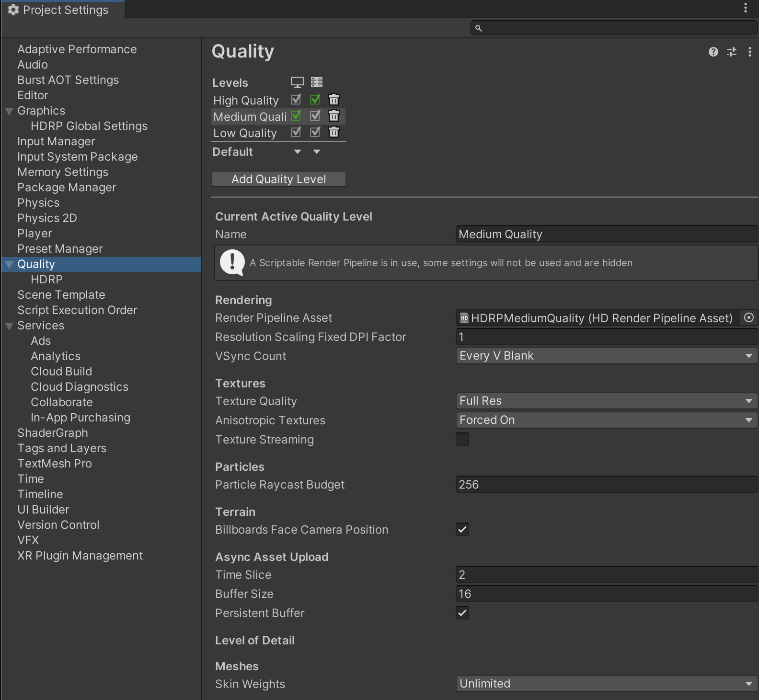Open the Player settings category
Image resolution: width=759 pixels, height=700 pixels.
point(34,233)
